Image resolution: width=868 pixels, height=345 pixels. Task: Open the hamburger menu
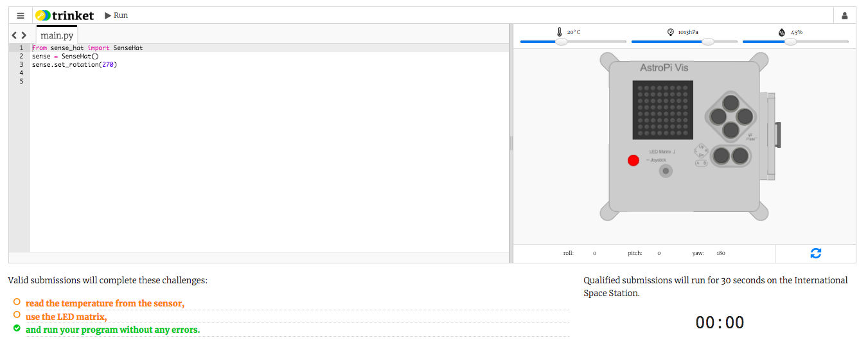click(21, 15)
